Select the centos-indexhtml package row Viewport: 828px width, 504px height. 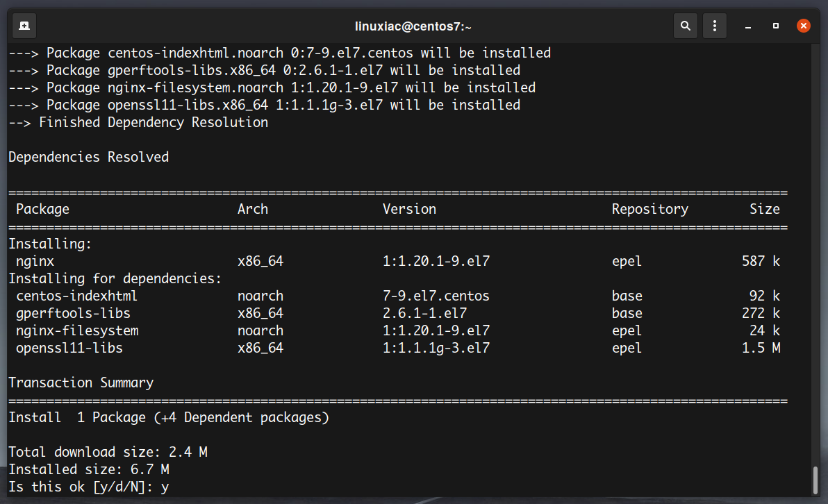(x=76, y=295)
